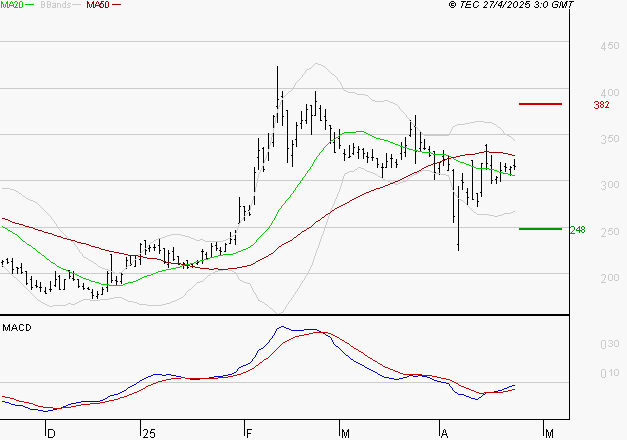This screenshot has width=627, height=440.
Task: Click the MACD panel label
Action: click(x=17, y=328)
